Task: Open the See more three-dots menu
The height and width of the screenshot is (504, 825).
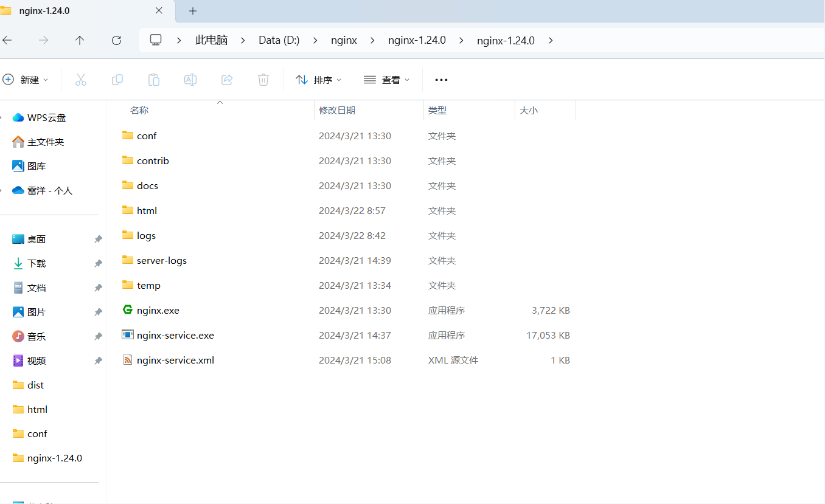Action: (x=441, y=80)
